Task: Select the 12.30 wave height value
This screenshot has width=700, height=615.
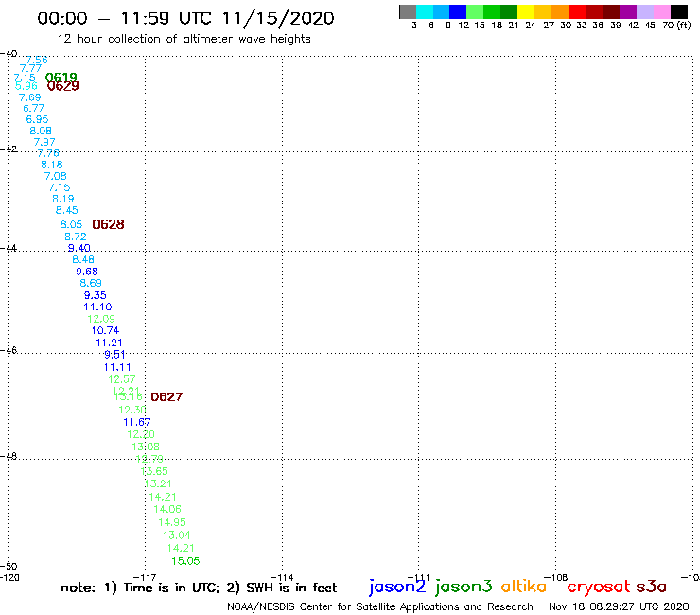Action: tap(132, 410)
